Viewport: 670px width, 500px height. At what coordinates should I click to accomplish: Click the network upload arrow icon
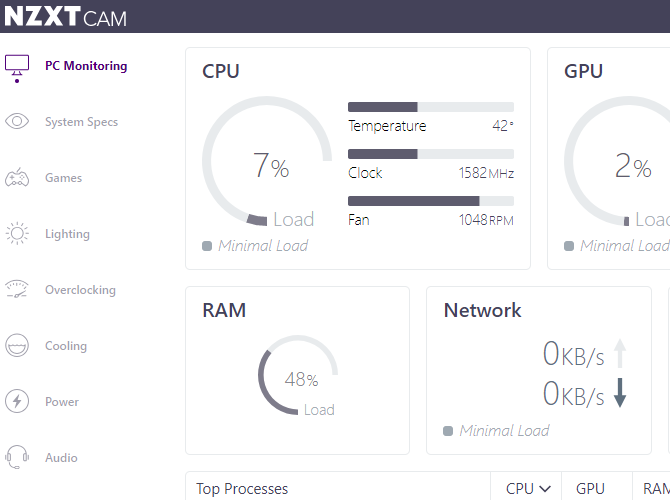(620, 353)
